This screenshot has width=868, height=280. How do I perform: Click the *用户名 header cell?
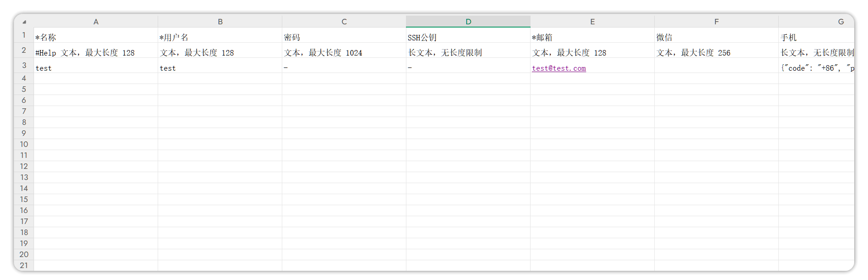coord(220,37)
